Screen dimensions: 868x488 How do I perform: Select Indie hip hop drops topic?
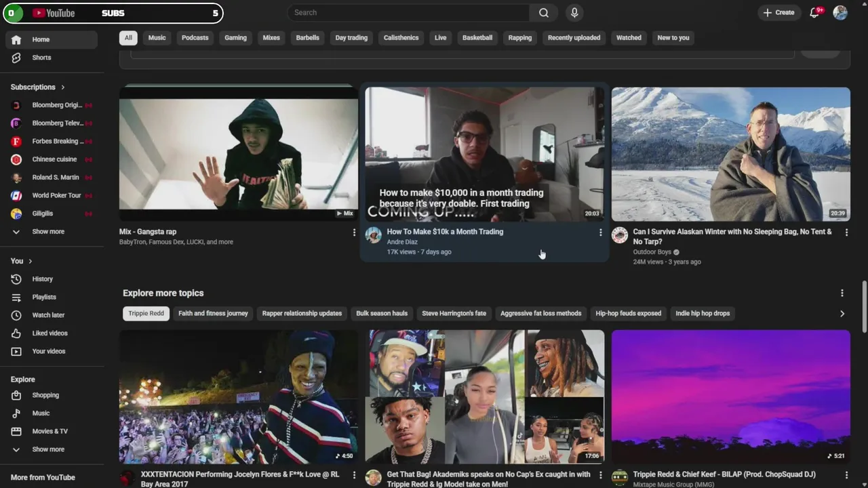pos(703,314)
